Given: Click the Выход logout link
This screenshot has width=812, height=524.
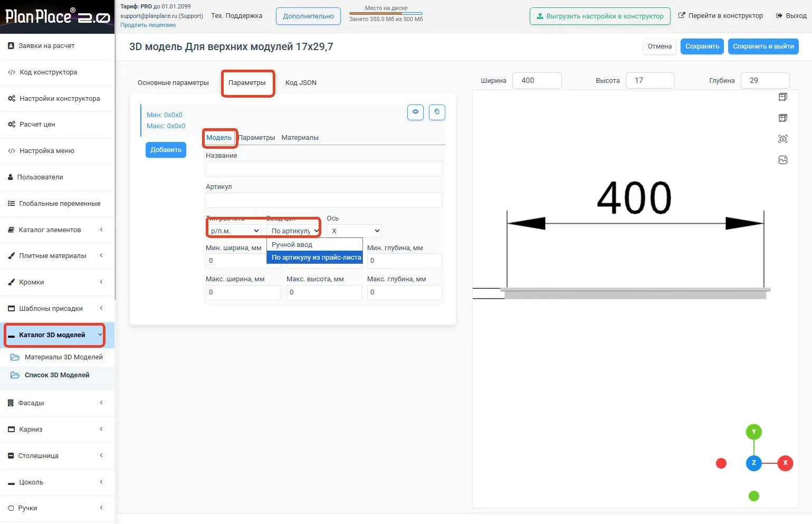Looking at the screenshot, I should point(791,16).
